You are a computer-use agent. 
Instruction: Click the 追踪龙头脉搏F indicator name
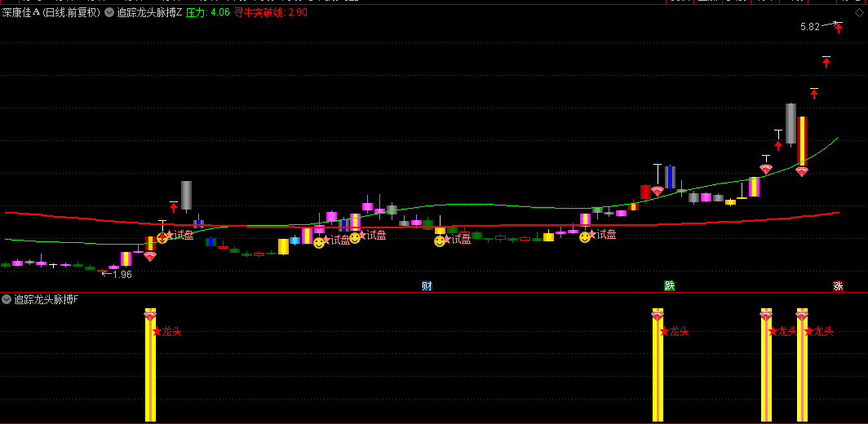(46, 299)
